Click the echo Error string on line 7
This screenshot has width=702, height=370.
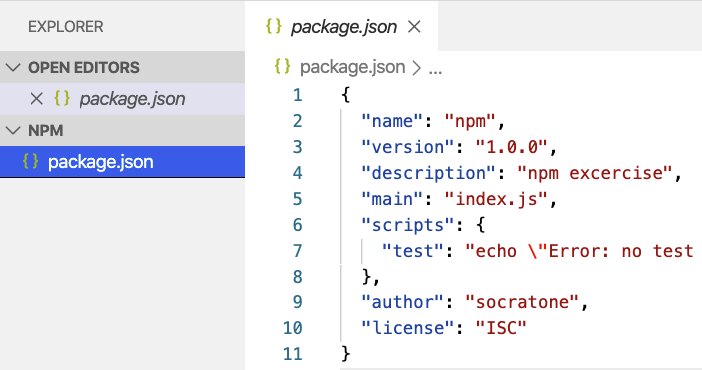579,251
